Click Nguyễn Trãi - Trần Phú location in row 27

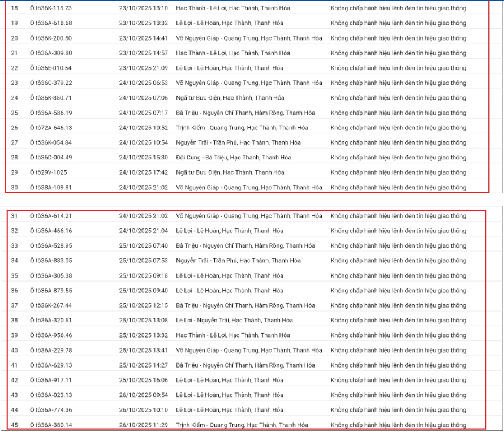tap(238, 142)
